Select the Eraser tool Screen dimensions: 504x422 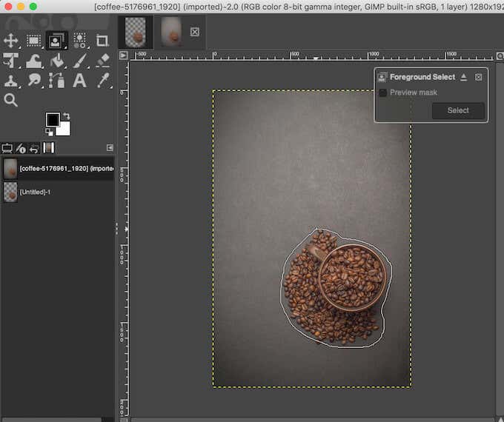tap(102, 61)
